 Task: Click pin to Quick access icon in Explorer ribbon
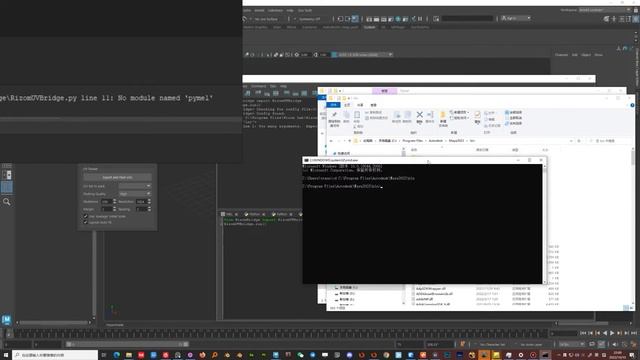[x=334, y=115]
